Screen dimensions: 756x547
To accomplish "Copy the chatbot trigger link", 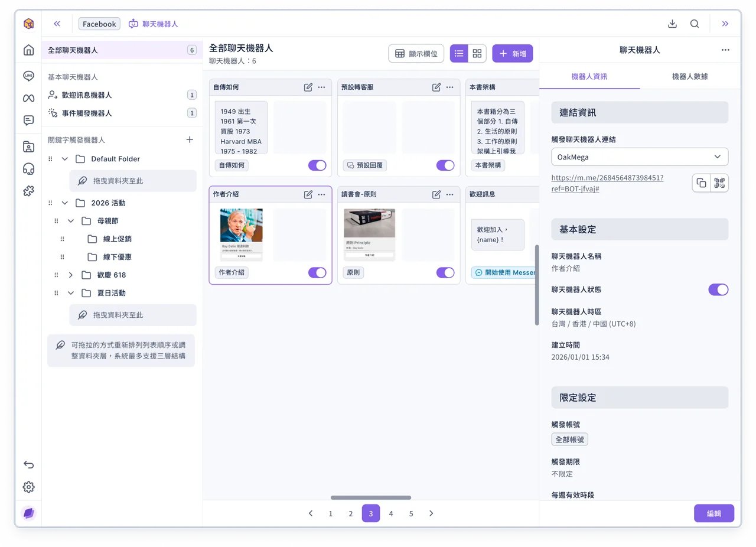I will point(702,183).
